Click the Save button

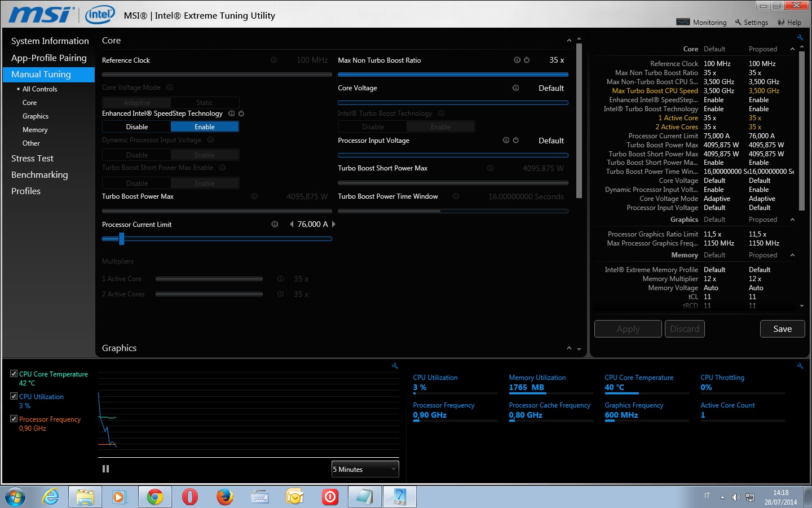pos(782,329)
